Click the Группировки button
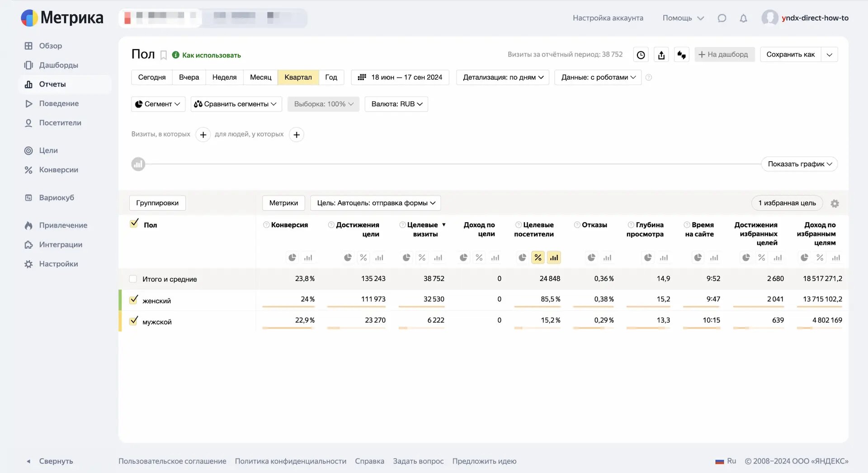This screenshot has height=473, width=868. [x=157, y=203]
